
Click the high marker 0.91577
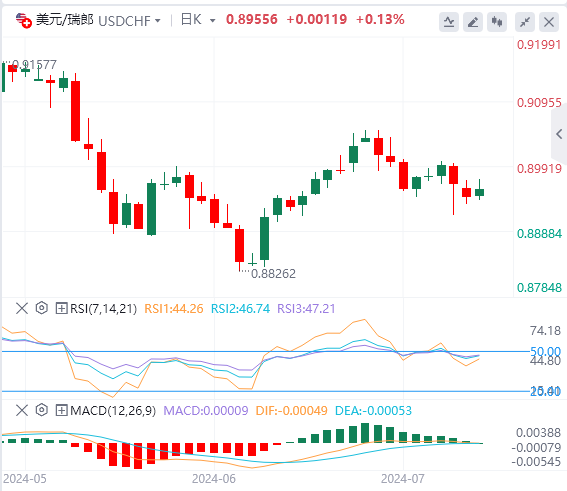(x=34, y=65)
